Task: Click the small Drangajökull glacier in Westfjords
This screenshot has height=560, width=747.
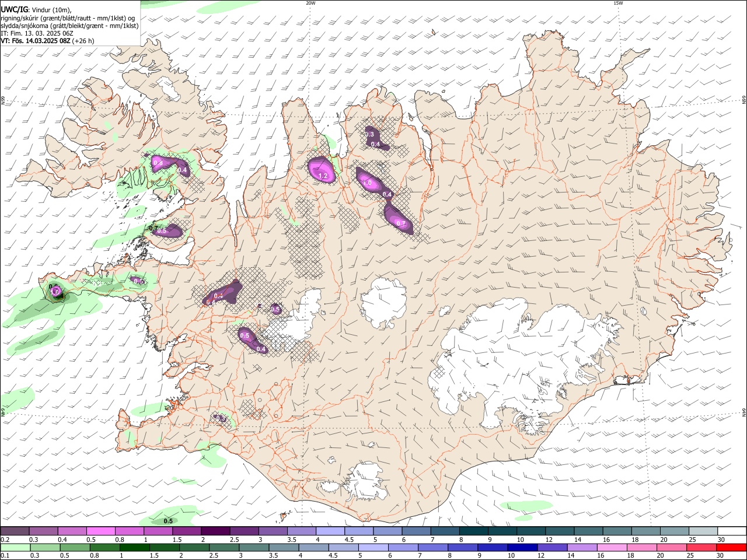Action: coord(170,89)
